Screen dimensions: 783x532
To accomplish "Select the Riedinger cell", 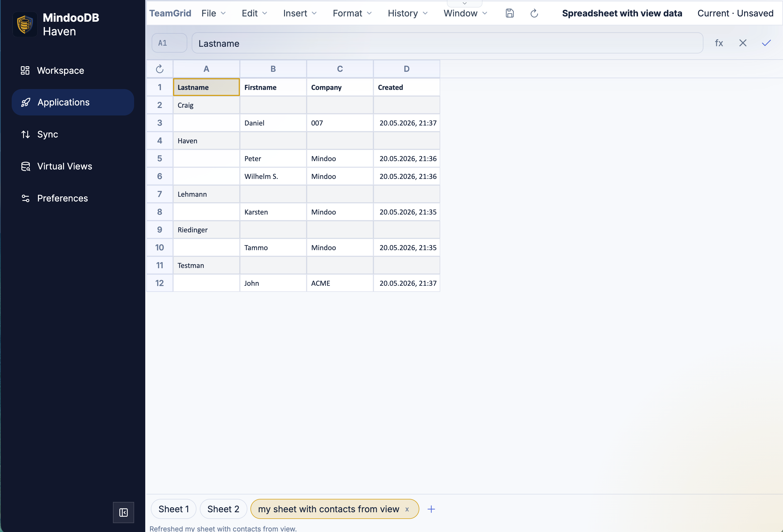I will [206, 230].
